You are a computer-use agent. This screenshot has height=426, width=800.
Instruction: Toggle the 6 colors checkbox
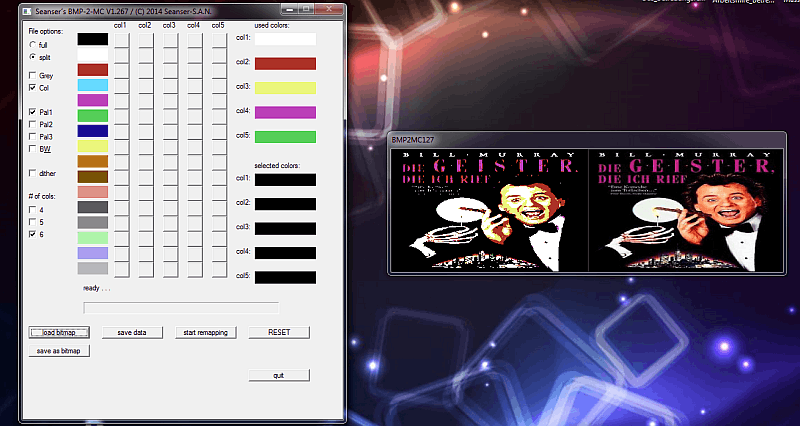pyautogui.click(x=33, y=234)
